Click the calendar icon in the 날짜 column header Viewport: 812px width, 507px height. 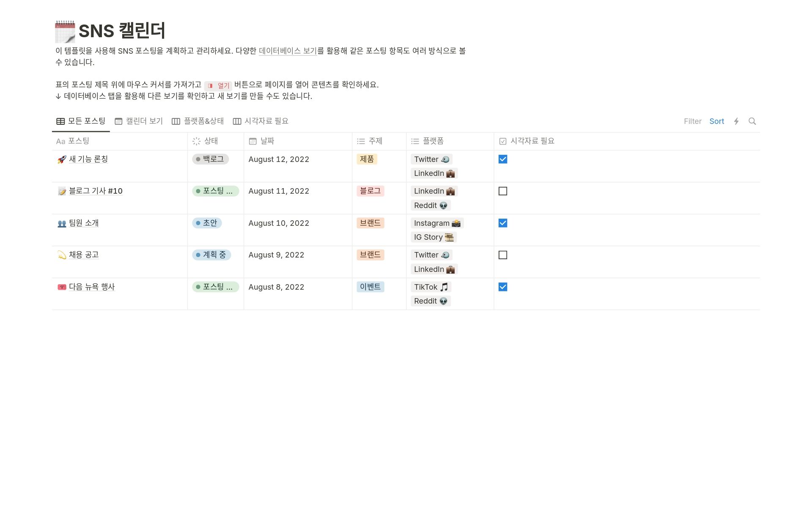click(252, 141)
